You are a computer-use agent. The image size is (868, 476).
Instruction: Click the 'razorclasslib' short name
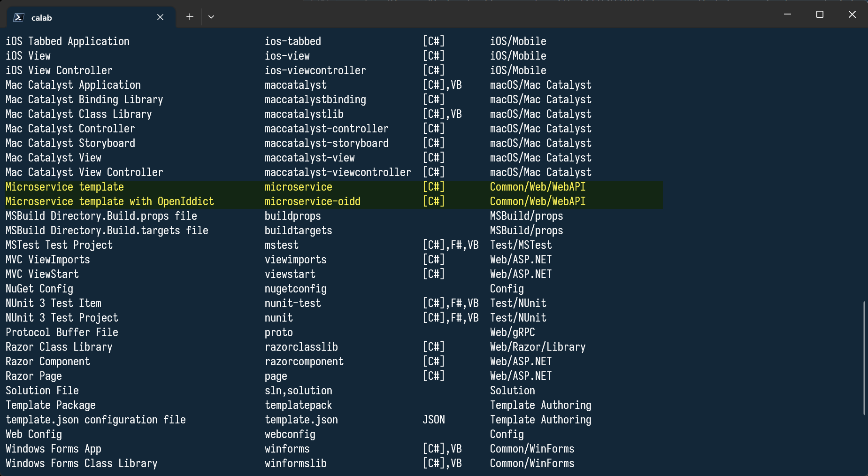(301, 347)
